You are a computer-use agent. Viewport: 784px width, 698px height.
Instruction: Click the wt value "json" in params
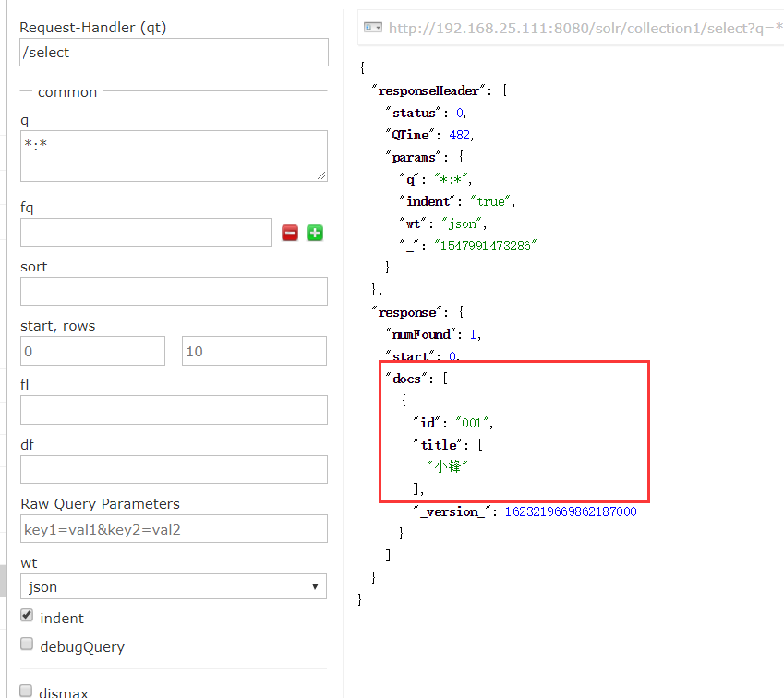463,223
